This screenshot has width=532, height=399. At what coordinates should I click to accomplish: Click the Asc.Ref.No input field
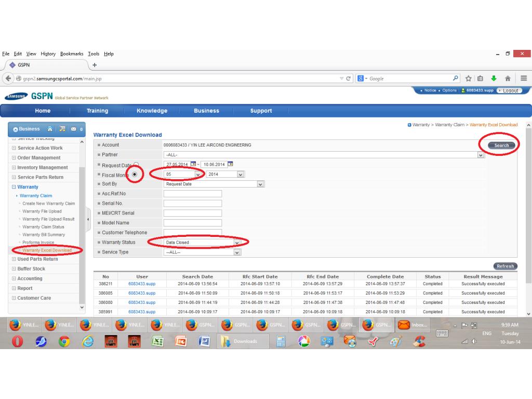192,194
